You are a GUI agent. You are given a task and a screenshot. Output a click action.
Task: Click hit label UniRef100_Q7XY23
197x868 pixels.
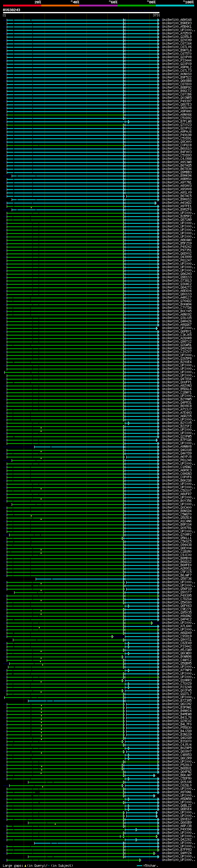(x=177, y=125)
